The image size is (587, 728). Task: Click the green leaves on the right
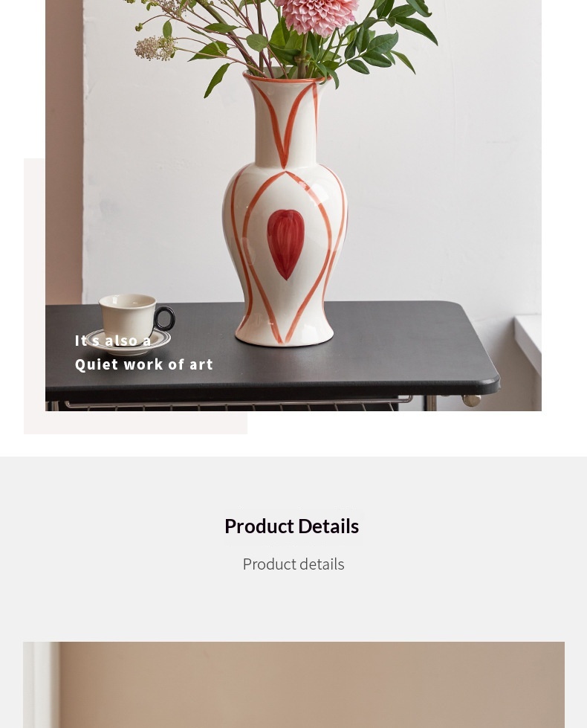pos(390,39)
